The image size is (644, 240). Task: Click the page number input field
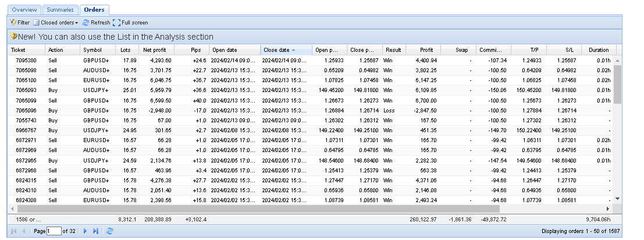click(x=54, y=231)
